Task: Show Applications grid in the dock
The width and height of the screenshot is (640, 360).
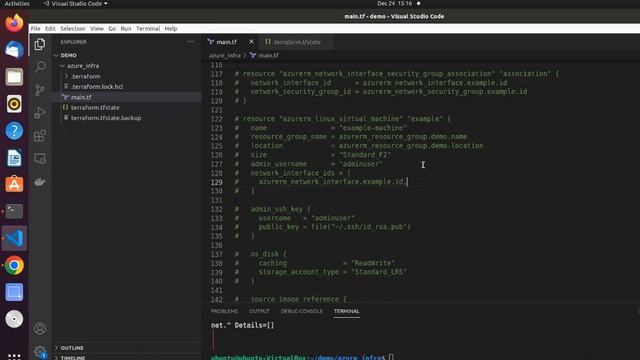Action: [x=14, y=356]
